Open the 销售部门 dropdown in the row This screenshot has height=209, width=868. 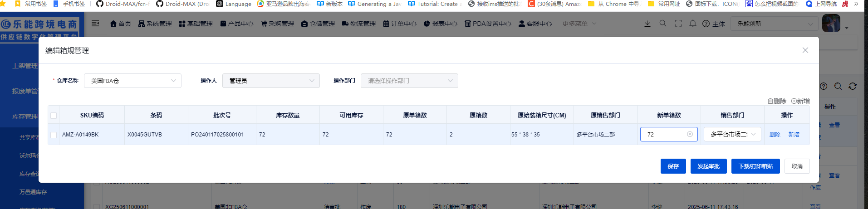(732, 134)
